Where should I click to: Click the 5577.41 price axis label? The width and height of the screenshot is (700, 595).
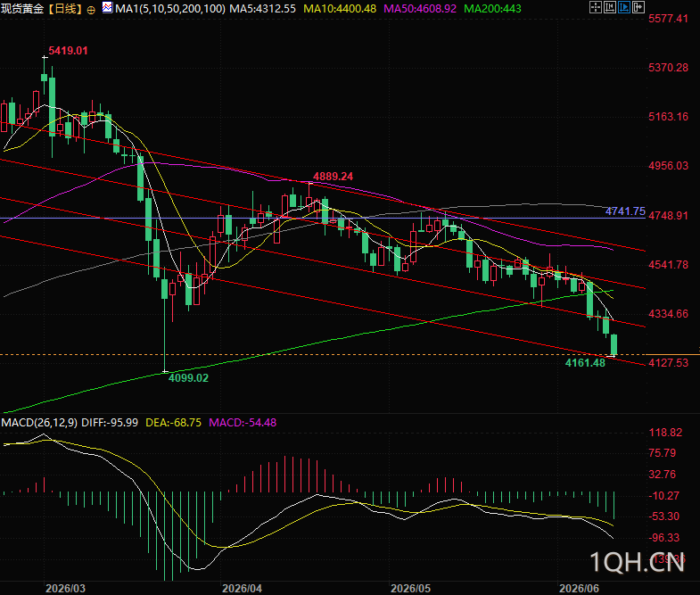tap(668, 19)
